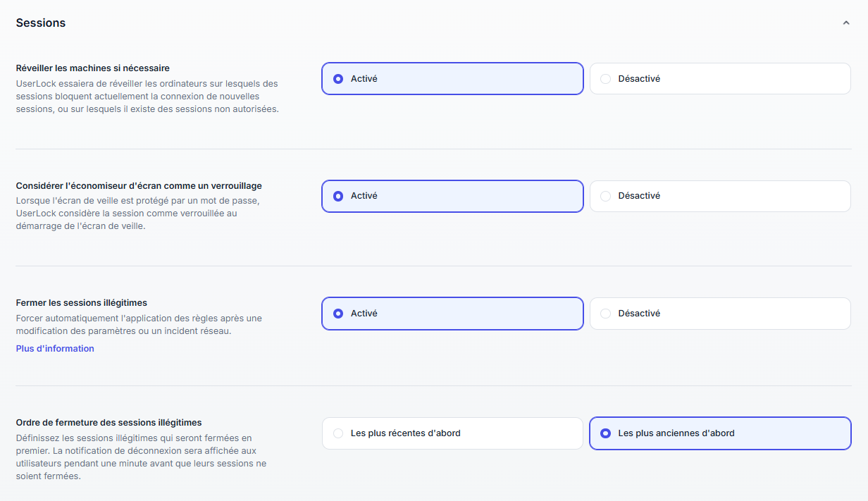Viewport: 868px width, 501px height.
Task: Click the empty radio circle for most recent first
Action: (x=338, y=433)
